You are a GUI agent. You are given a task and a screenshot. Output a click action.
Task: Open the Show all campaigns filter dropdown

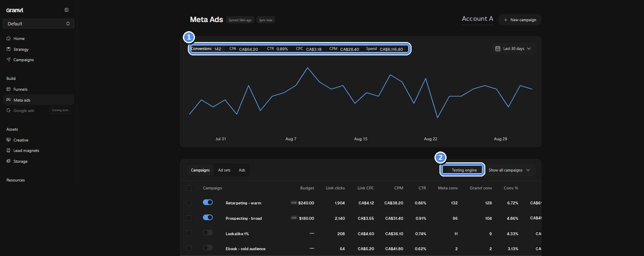pyautogui.click(x=509, y=170)
